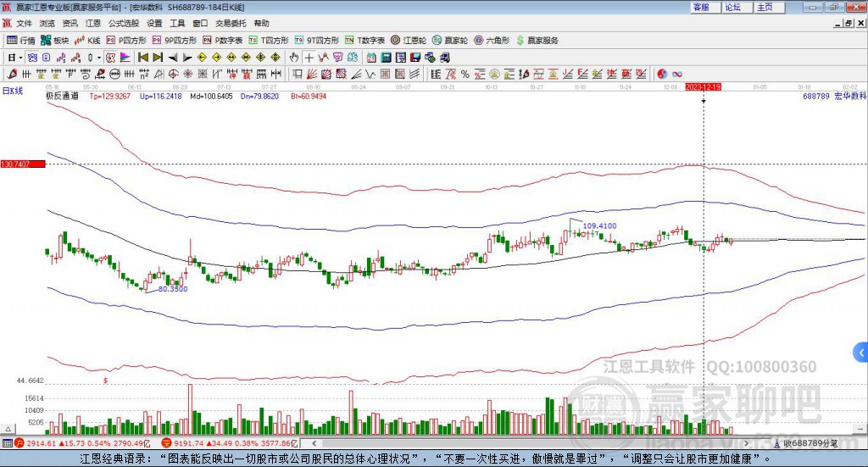Click the 极反通道 indicator label
The width and height of the screenshot is (868, 467).
pos(62,97)
